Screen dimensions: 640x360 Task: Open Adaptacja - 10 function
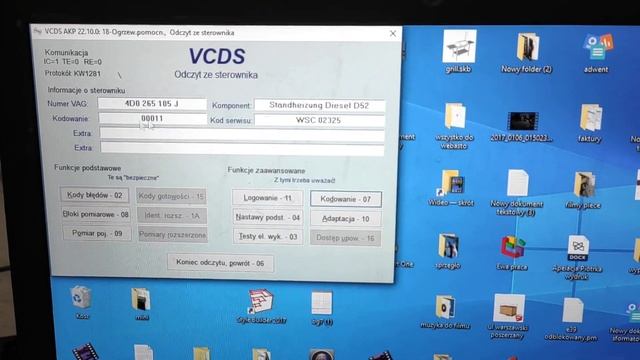[346, 219]
